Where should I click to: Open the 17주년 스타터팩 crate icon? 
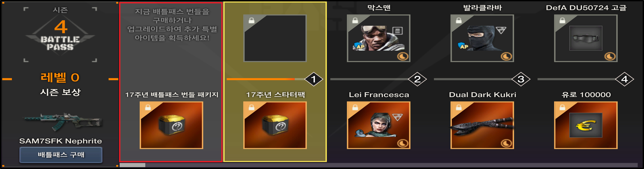click(x=275, y=125)
